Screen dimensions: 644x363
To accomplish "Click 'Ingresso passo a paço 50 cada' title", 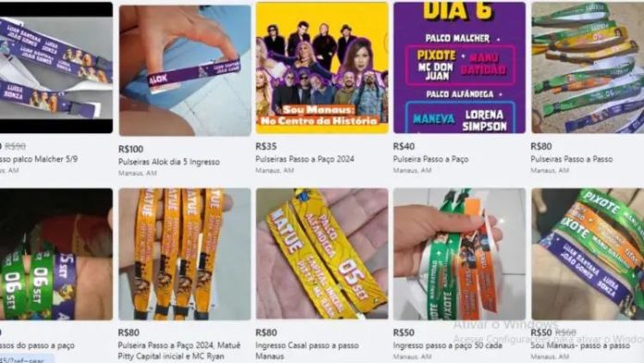I will [447, 345].
